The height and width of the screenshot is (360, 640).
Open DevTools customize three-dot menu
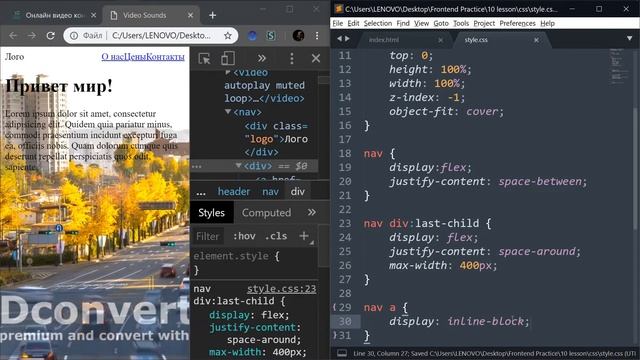[291, 58]
